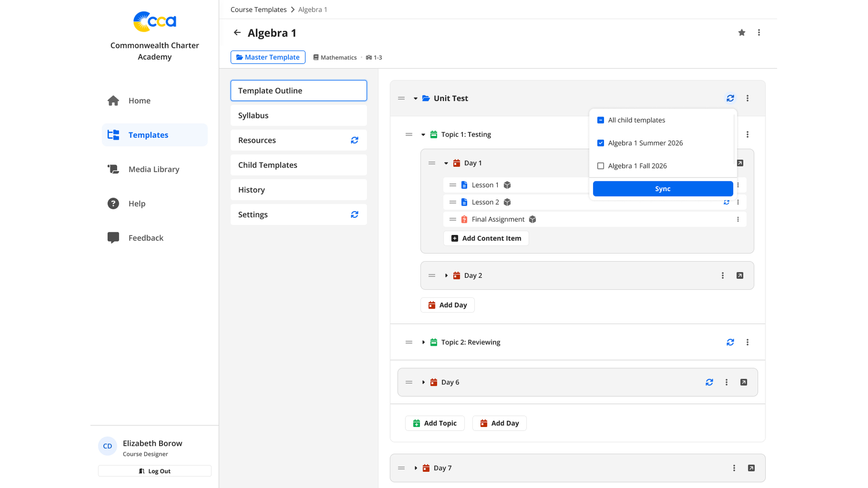
Task: Click Add Day button under Day 2
Action: click(x=447, y=305)
